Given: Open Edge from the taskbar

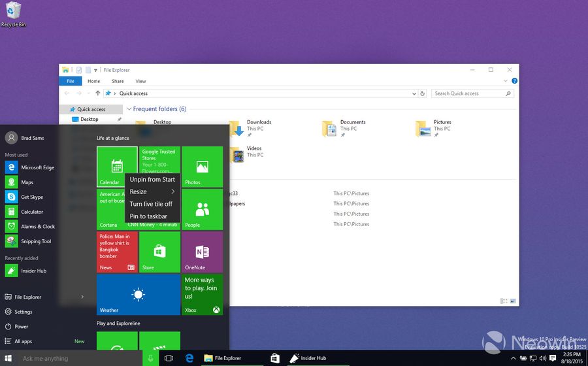Looking at the screenshot, I should point(189,358).
